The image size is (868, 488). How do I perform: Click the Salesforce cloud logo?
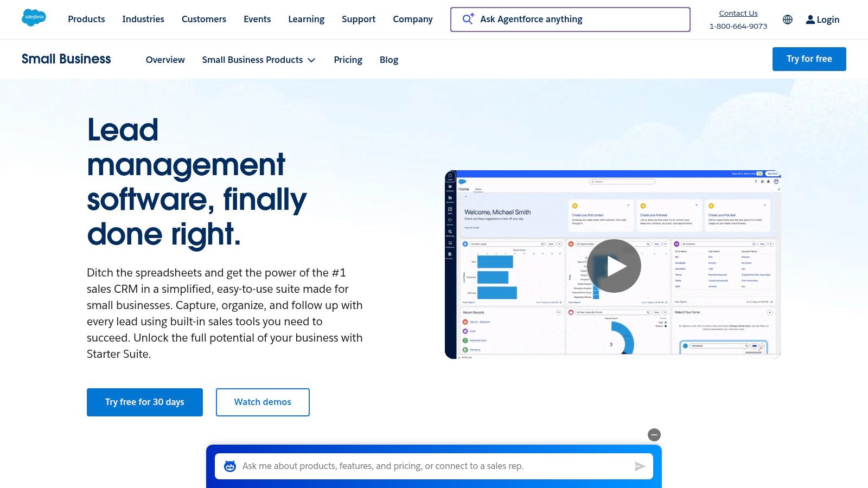[34, 18]
